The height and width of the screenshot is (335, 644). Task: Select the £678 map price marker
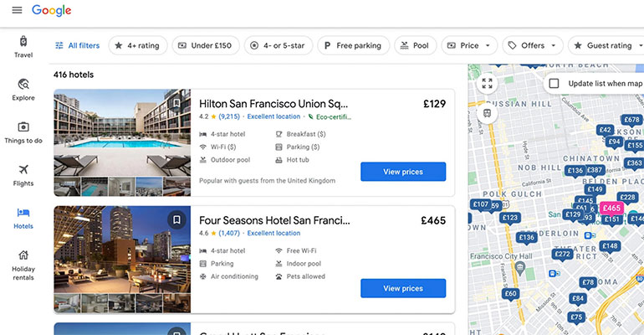[x=631, y=120]
